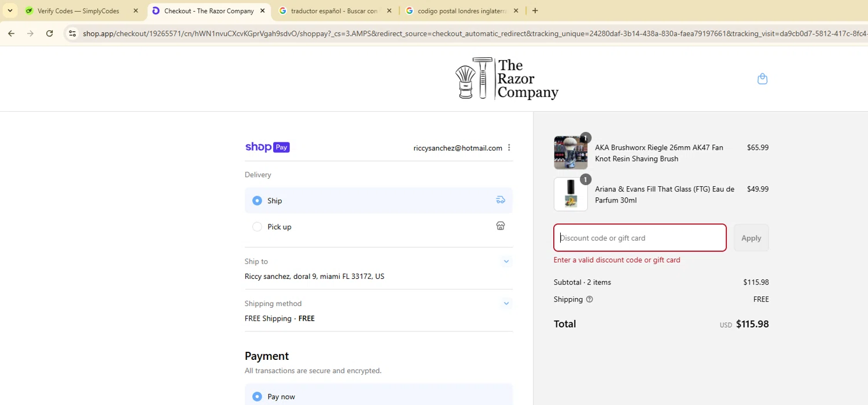
Task: Click the AKA Brushworx shaving brush thumbnail
Action: click(571, 153)
